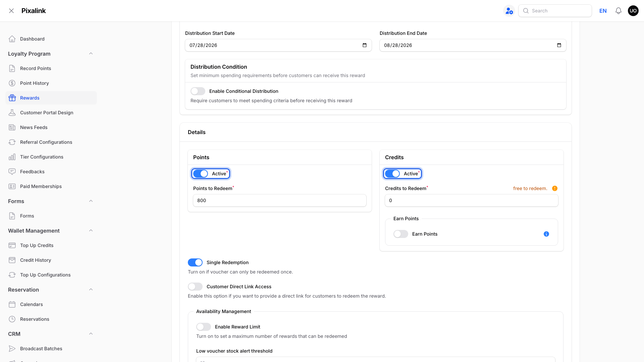Click the orange free-to-redeem warning icon
The height and width of the screenshot is (362, 644).
(555, 188)
